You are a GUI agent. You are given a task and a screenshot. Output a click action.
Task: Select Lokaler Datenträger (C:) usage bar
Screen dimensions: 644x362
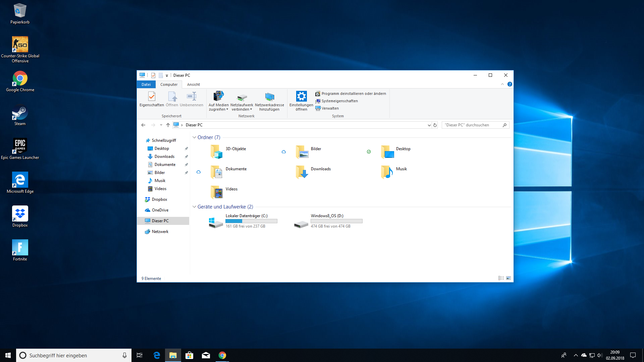click(x=251, y=221)
